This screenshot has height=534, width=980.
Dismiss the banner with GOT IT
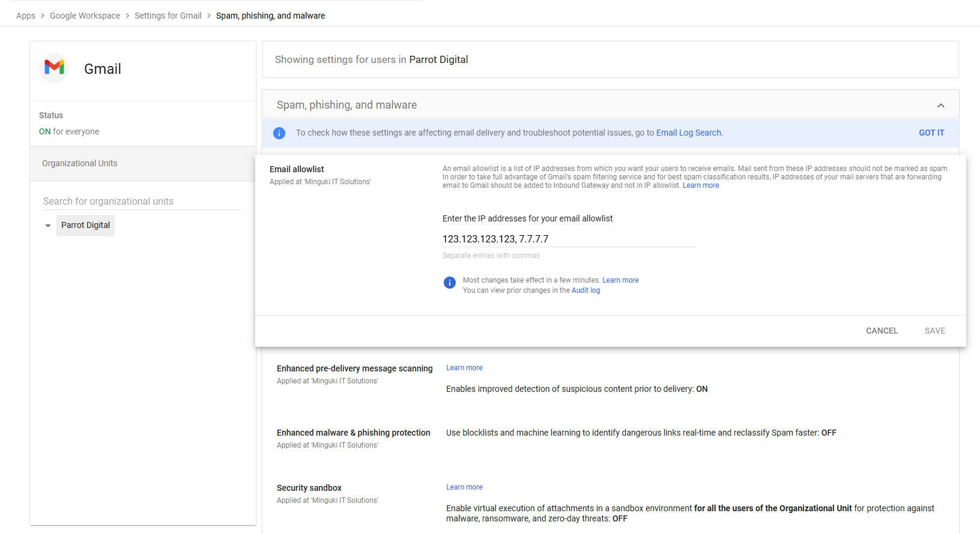click(931, 133)
